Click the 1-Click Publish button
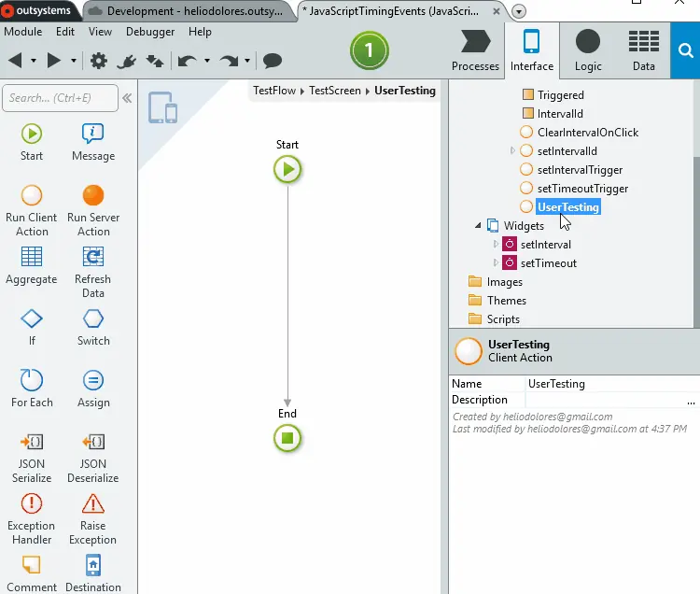Image resolution: width=700 pixels, height=594 pixels. (370, 50)
